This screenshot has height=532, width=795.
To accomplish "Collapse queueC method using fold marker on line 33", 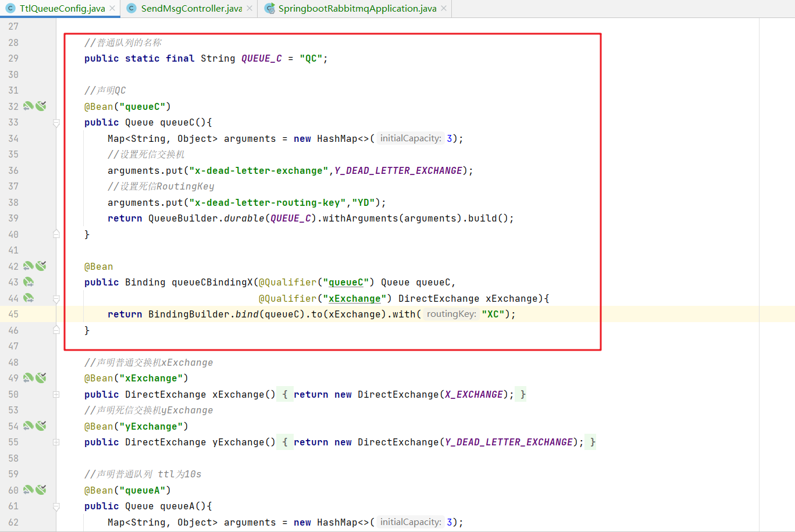I will (56, 123).
